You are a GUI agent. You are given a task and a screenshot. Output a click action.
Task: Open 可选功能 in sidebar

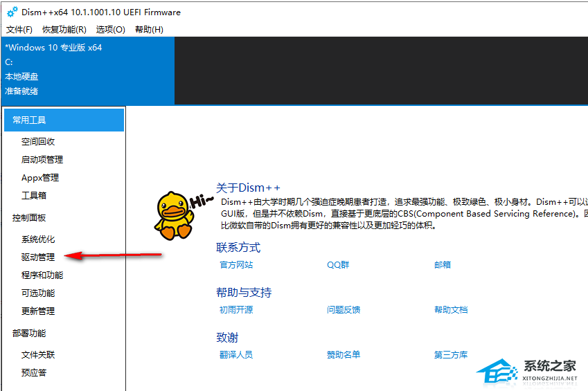tap(38, 293)
